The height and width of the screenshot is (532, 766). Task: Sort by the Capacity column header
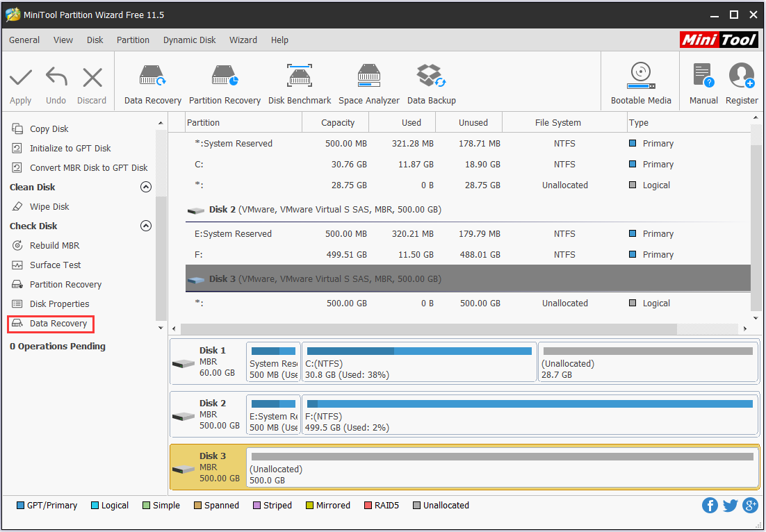tap(336, 122)
